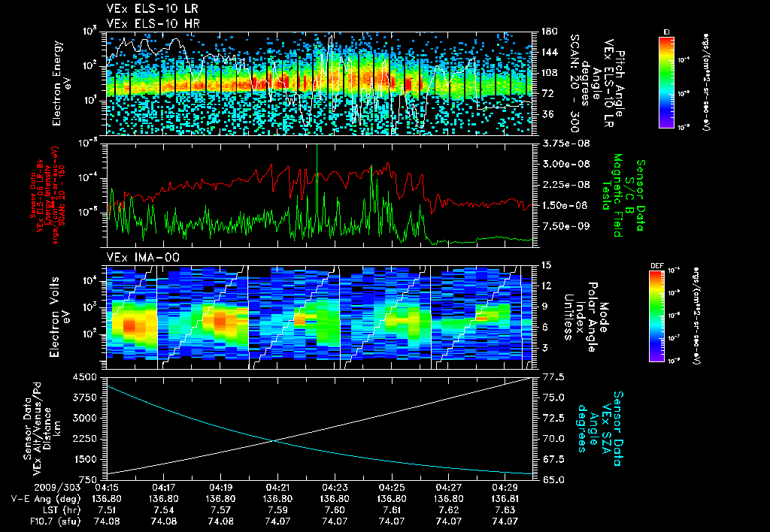Click the '12' polar angle index tick
770x532 pixels.
pyautogui.click(x=546, y=286)
